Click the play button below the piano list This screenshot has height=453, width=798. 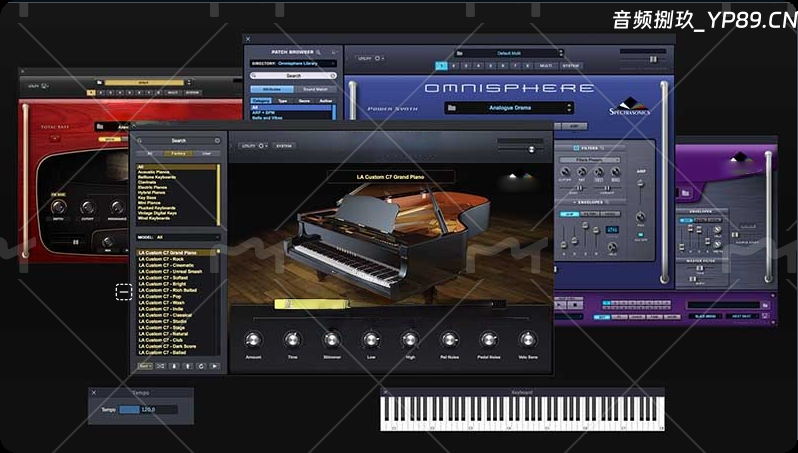click(x=215, y=366)
